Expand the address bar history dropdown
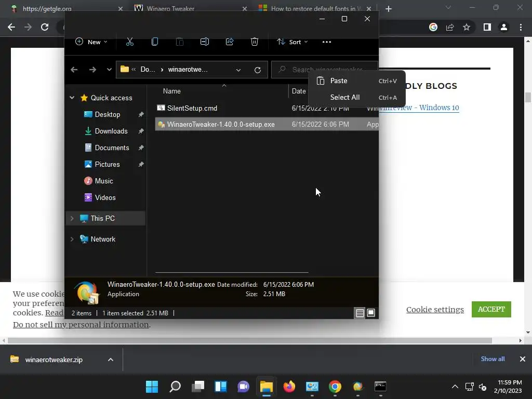 238,70
